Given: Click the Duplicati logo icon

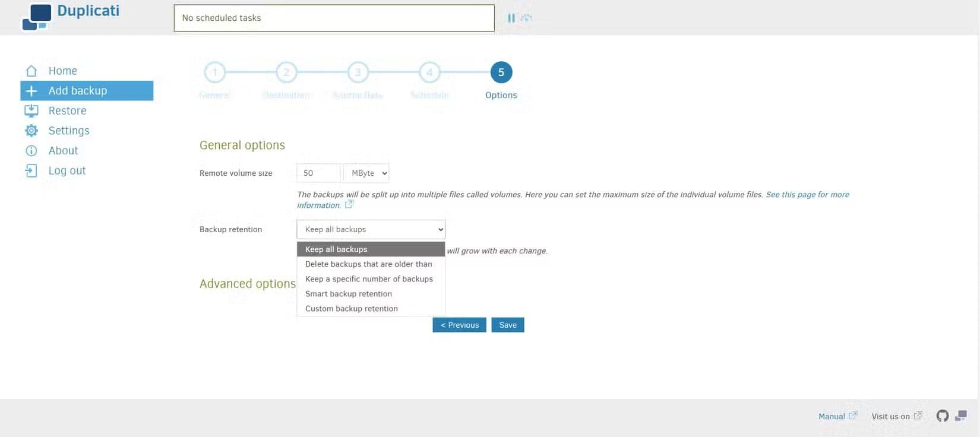Looking at the screenshot, I should click(x=37, y=17).
